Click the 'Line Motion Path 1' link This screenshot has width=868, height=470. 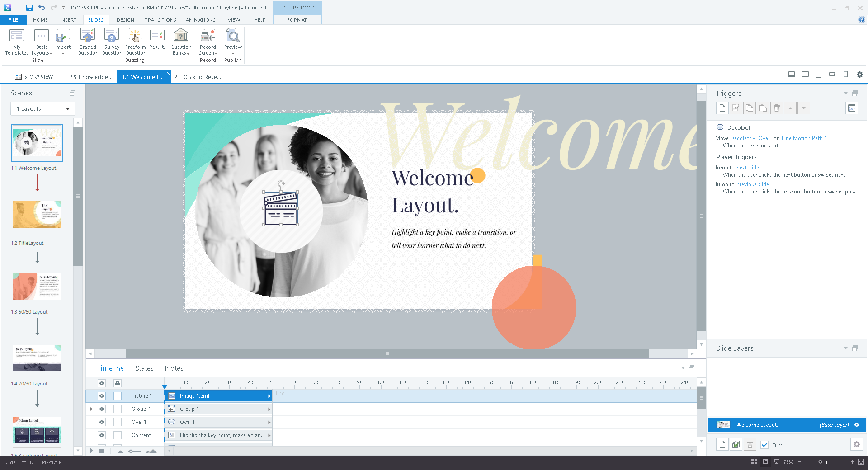[x=804, y=138]
